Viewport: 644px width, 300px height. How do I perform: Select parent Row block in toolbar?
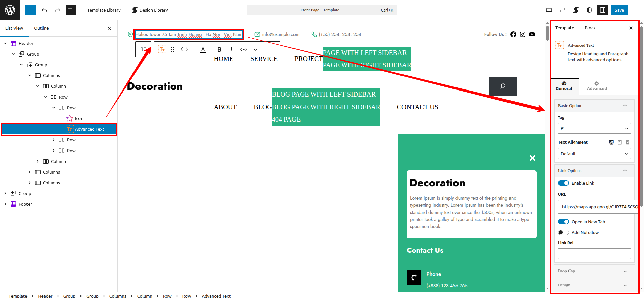[x=143, y=49]
